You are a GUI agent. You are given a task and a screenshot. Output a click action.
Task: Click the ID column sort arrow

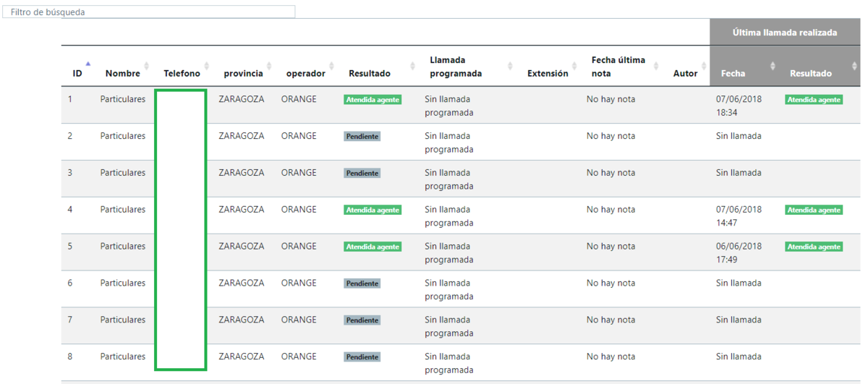point(88,66)
